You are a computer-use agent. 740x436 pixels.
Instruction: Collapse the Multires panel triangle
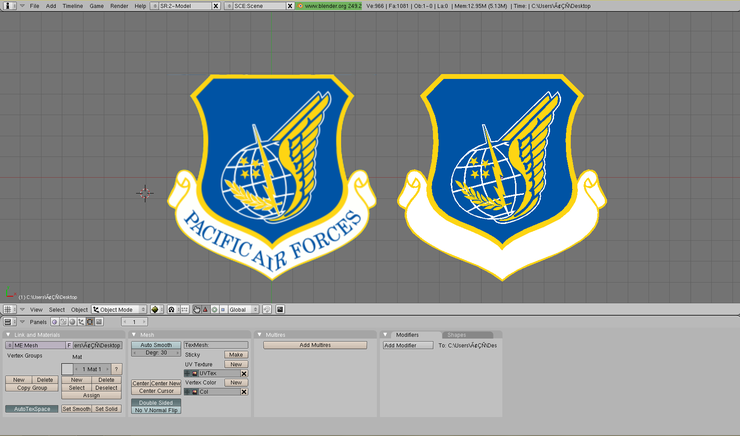[x=259, y=335]
